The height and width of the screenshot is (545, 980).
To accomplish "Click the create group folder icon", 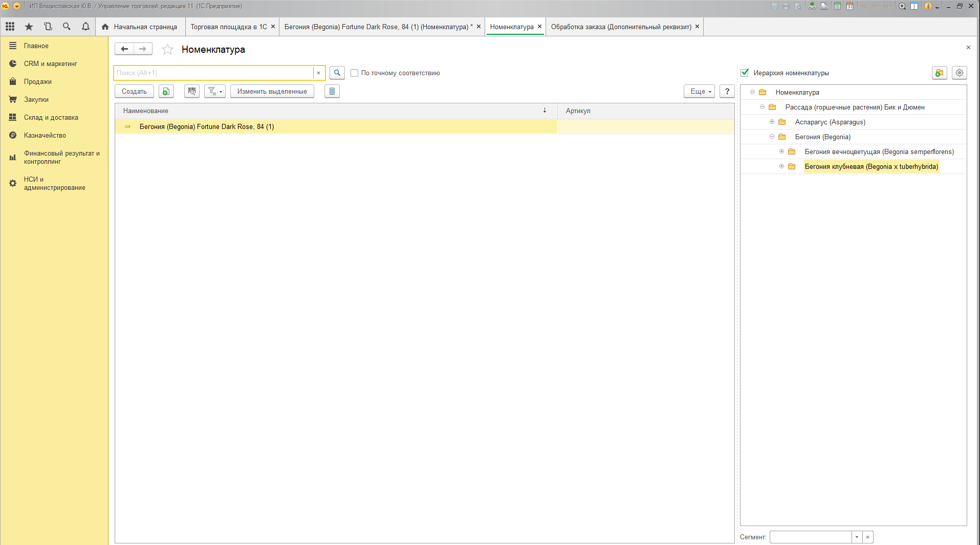I will [939, 73].
